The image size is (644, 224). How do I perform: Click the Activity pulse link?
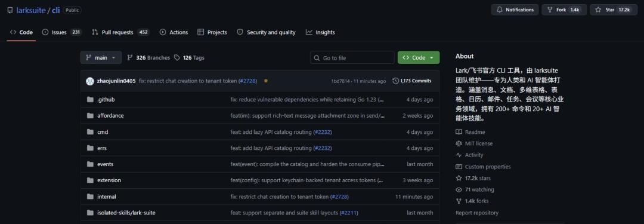pos(469,155)
